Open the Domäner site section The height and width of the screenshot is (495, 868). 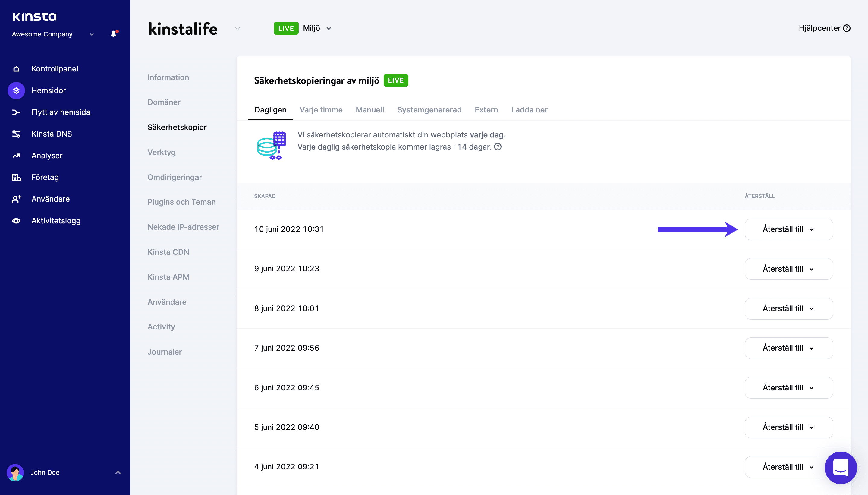pyautogui.click(x=164, y=102)
